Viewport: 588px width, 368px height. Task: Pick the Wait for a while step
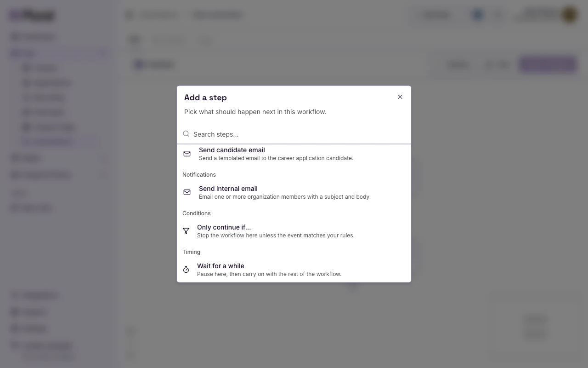294,270
